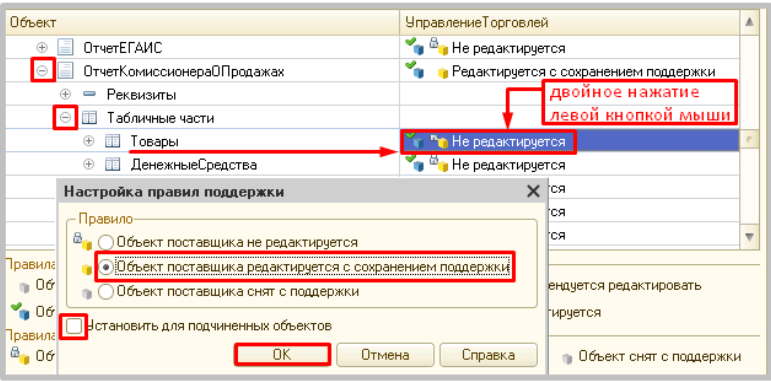Image resolution: width=771 pixels, height=381 pixels.
Task: Click 'Редактируется с сохранением поддержки' cell
Action: point(583,72)
